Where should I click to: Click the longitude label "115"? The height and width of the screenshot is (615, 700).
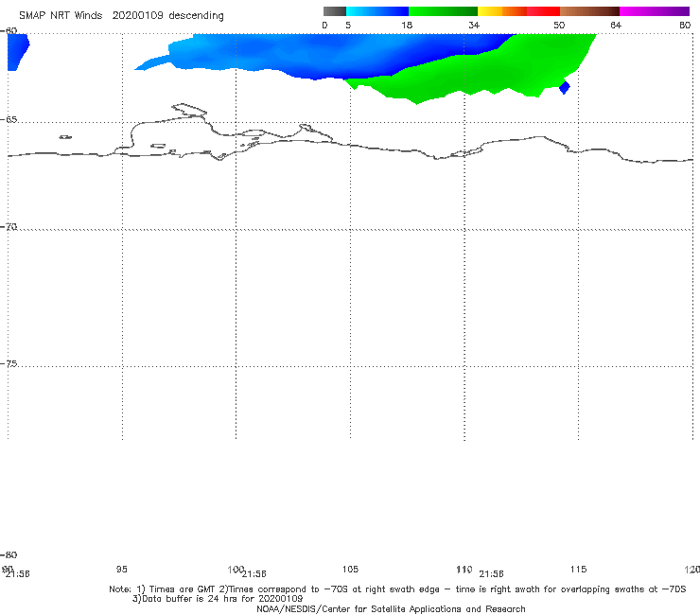click(x=578, y=570)
